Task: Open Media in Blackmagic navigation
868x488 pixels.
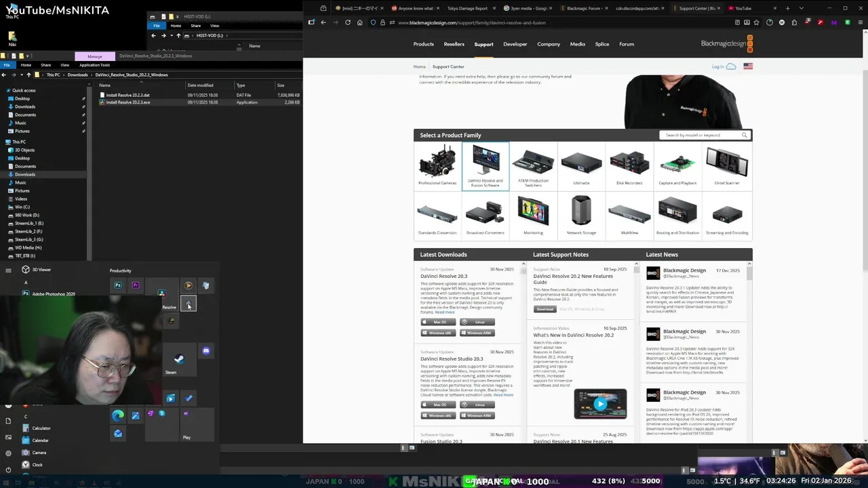Action: 578,44
